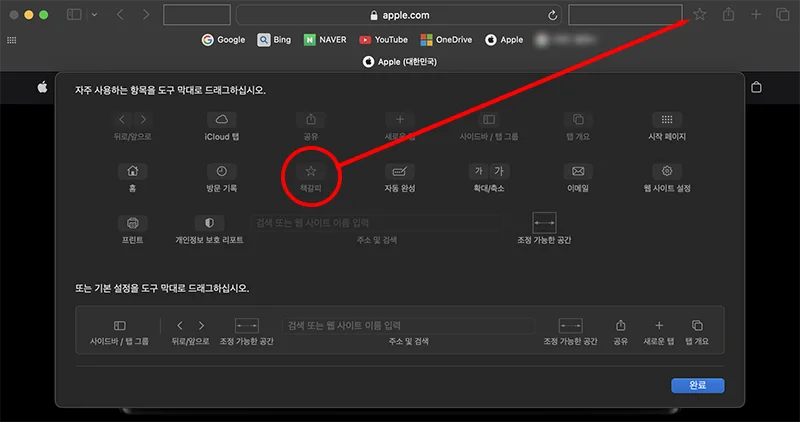Click 사이드바 / 탭 그룹 in default set
Screen dimensions: 800x422
click(119, 332)
